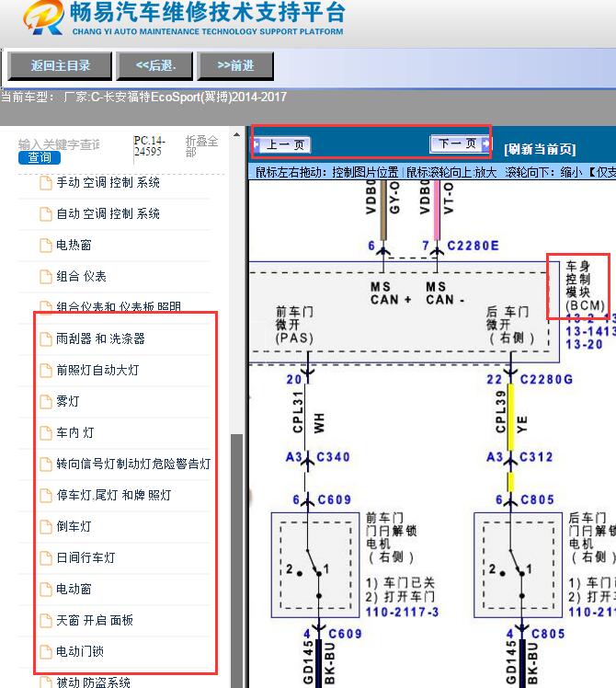
Task: Open 被动防盗系统 tree item
Action: pos(93,682)
